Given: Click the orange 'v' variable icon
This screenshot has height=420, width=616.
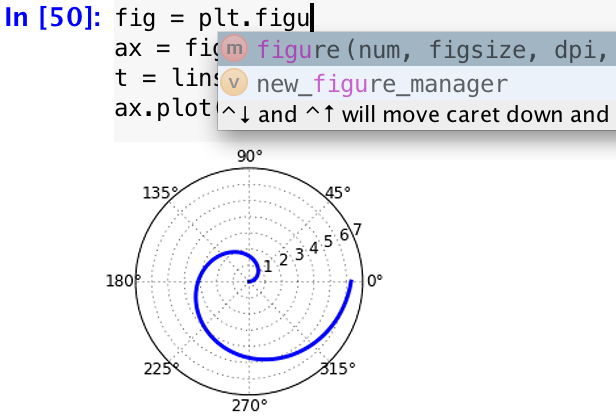Looking at the screenshot, I should pyautogui.click(x=234, y=83).
